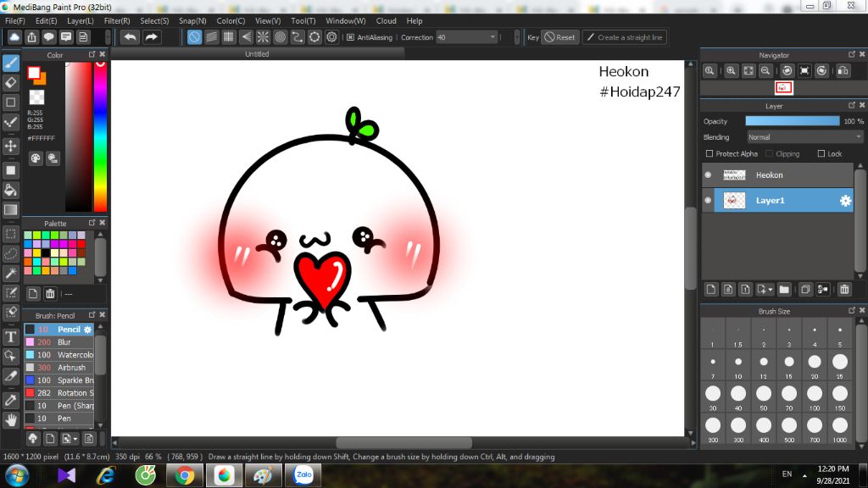Zoom out via Navigator panel
868x488 pixels.
765,71
